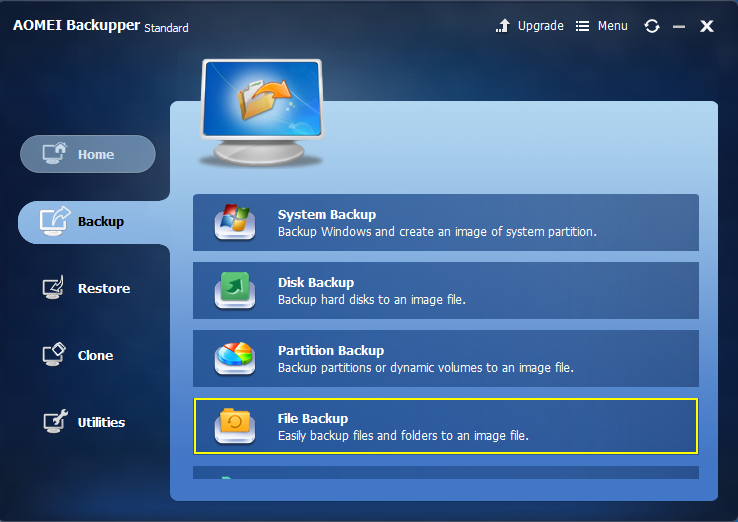Click the System Backup Windows logo icon
The height and width of the screenshot is (522, 738).
point(235,222)
